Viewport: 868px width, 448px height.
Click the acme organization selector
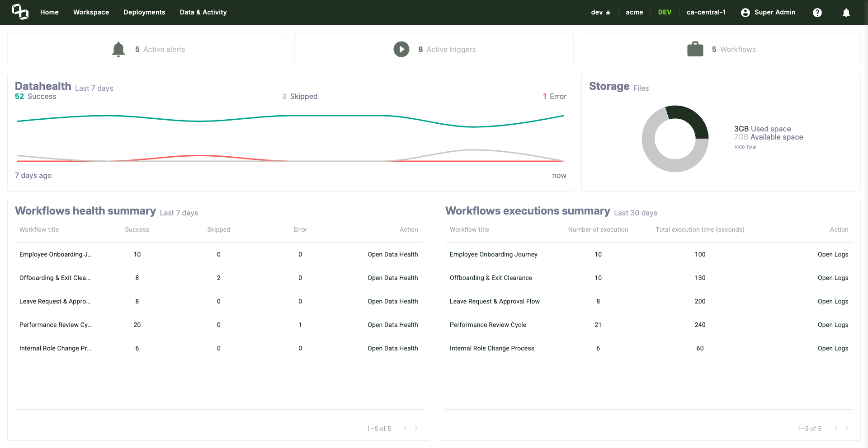click(634, 12)
